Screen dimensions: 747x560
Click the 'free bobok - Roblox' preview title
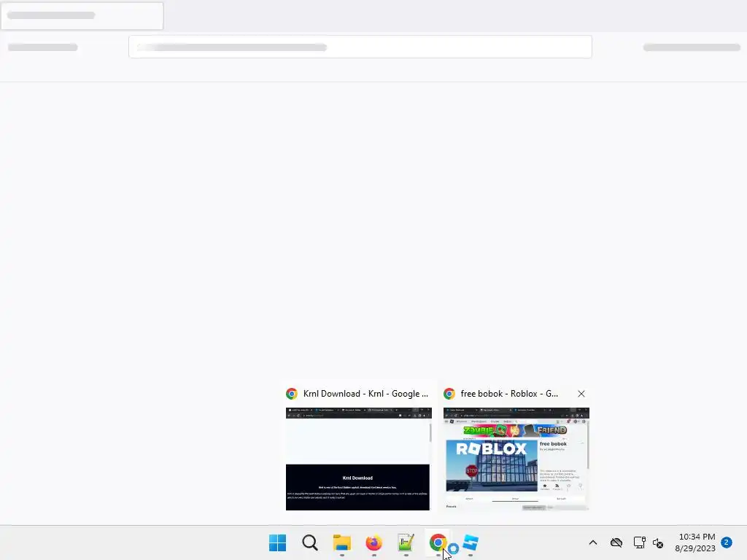point(509,394)
